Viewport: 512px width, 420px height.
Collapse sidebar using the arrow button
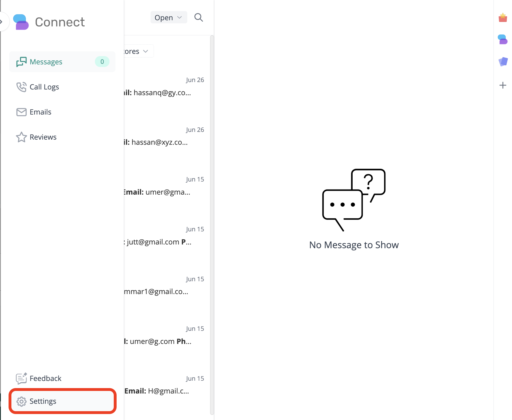click(2, 22)
